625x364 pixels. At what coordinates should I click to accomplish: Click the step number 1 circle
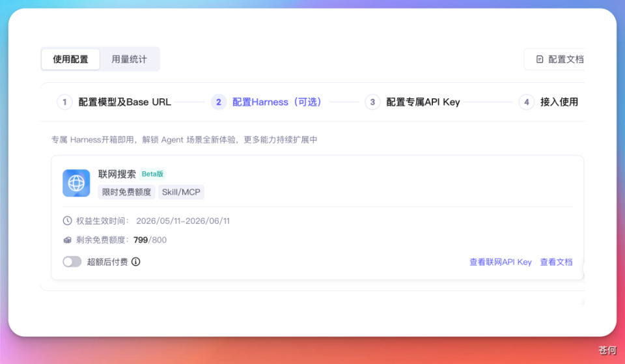pos(64,102)
